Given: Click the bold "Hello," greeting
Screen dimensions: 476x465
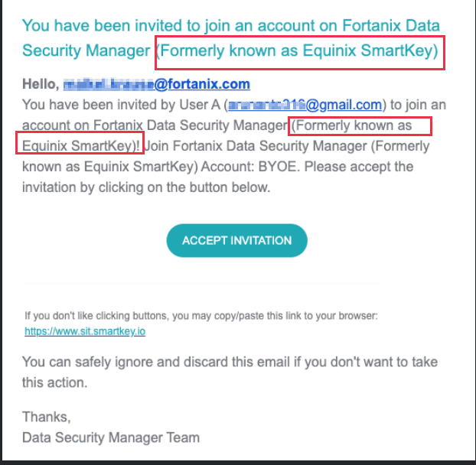Looking at the screenshot, I should tap(40, 84).
